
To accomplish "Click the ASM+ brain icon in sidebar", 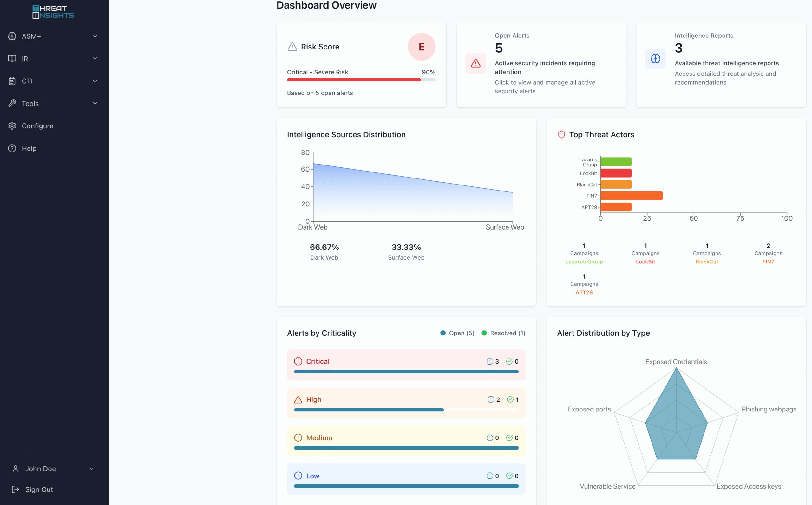I will tap(12, 36).
